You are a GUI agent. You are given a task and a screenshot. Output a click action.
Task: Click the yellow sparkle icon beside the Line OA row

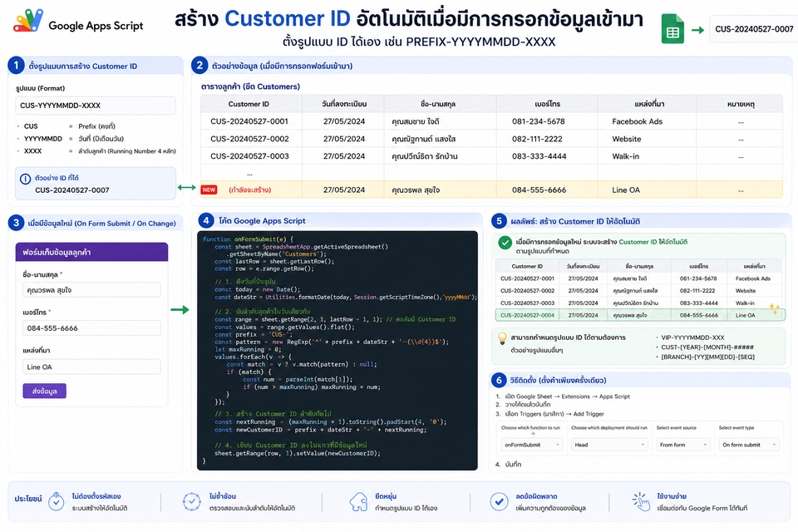[774, 308]
